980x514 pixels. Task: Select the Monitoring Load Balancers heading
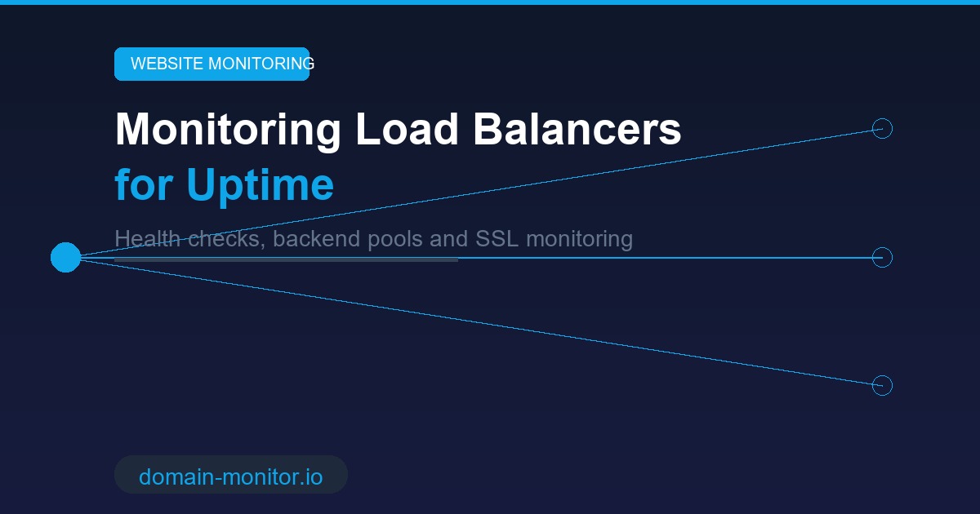(398, 128)
